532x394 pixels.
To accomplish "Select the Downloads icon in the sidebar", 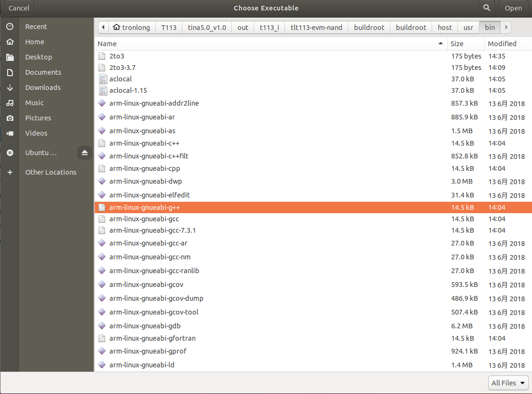I will point(10,87).
